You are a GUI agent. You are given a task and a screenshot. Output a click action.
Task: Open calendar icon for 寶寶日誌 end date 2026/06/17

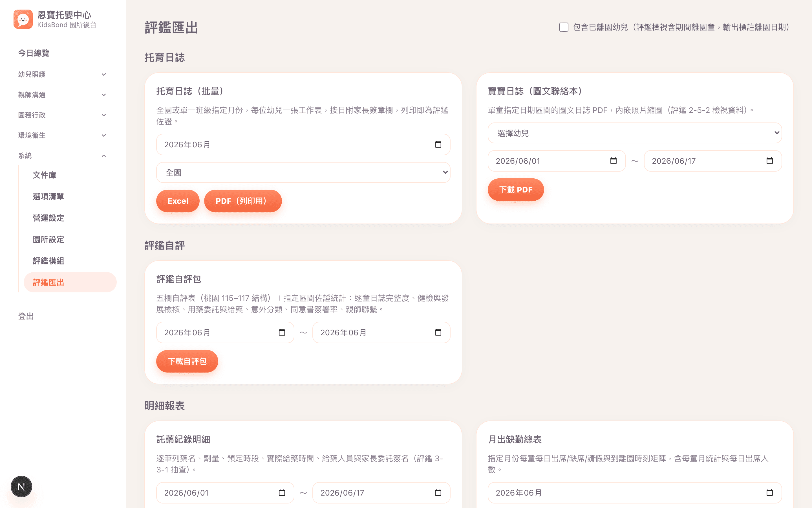769,161
